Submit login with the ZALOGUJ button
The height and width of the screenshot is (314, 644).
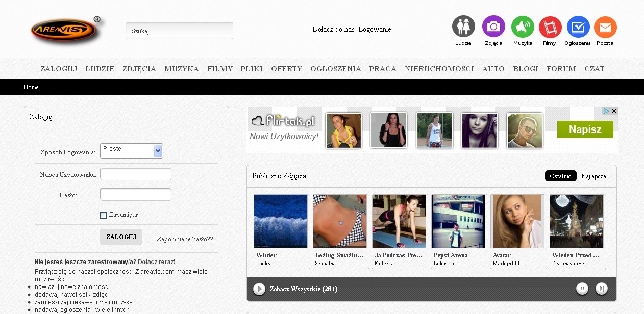(121, 237)
